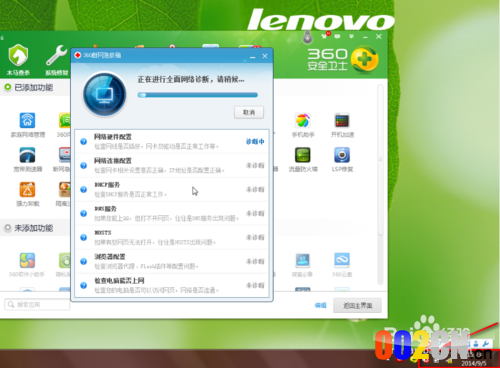Click the 2014/9/5 taskbar date
The width and height of the screenshot is (500, 368).
[x=474, y=363]
